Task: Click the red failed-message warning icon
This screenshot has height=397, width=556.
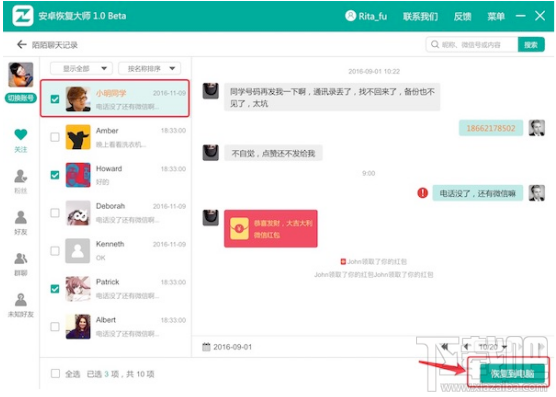Action: (422, 193)
